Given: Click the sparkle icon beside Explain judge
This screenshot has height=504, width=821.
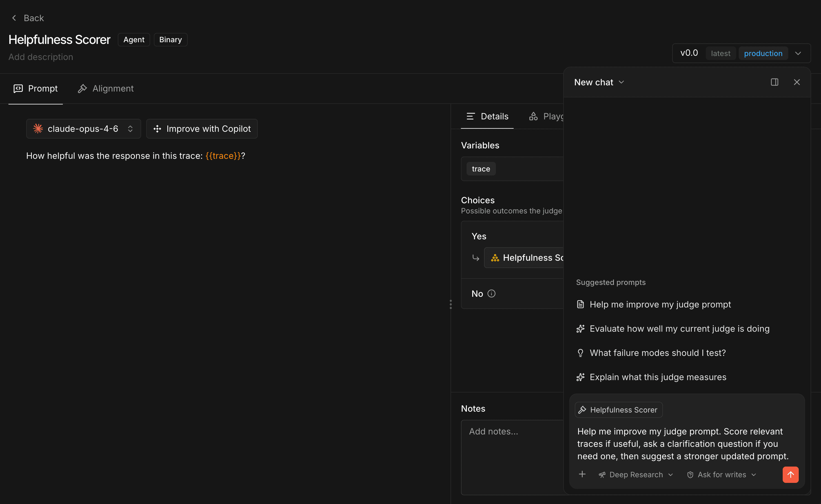Looking at the screenshot, I should tap(581, 377).
